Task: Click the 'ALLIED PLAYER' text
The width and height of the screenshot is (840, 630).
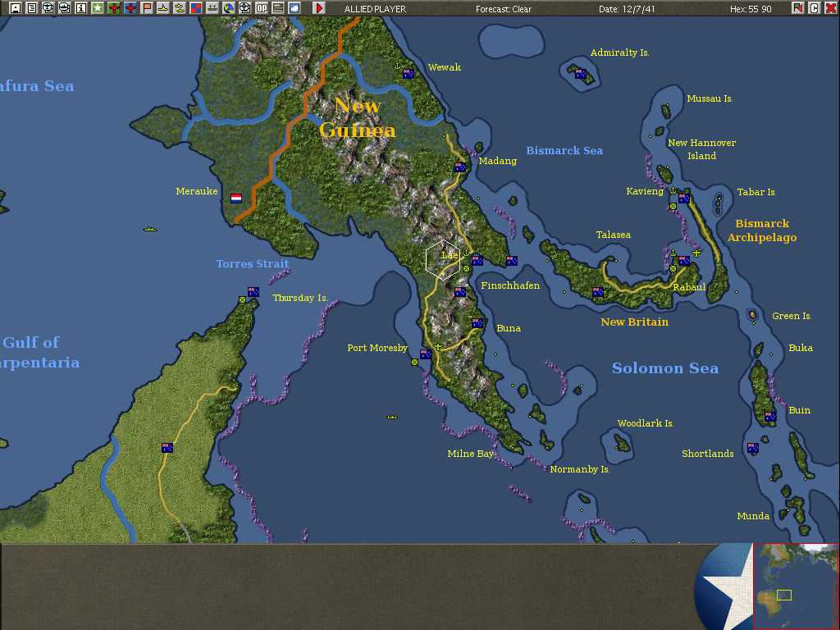Action: tap(375, 9)
